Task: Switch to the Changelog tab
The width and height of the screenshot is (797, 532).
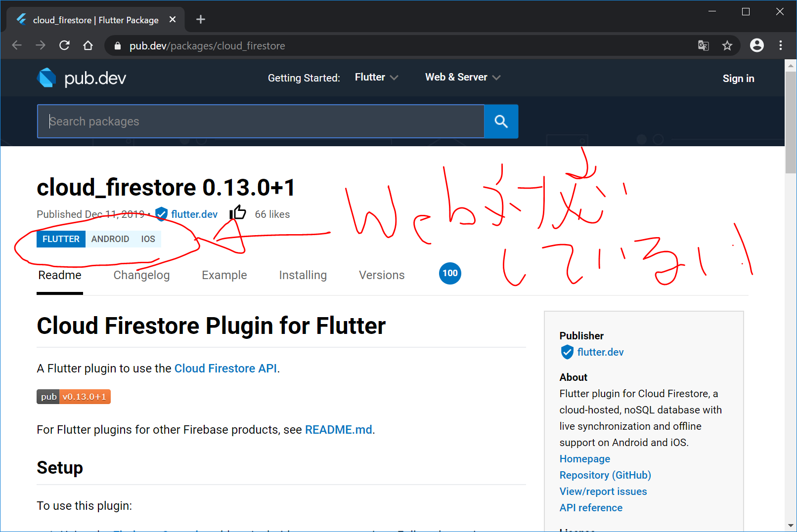Action: [x=141, y=275]
